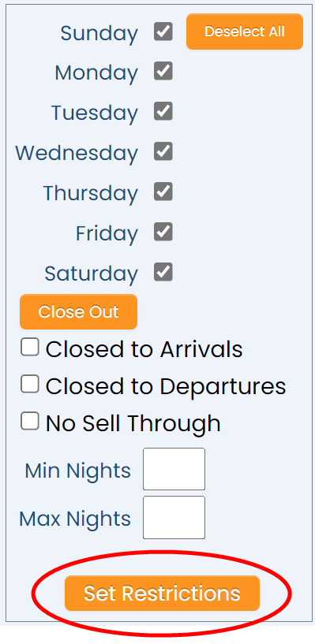The height and width of the screenshot is (644, 315).
Task: Select the Max Nights input field
Action: click(x=174, y=518)
